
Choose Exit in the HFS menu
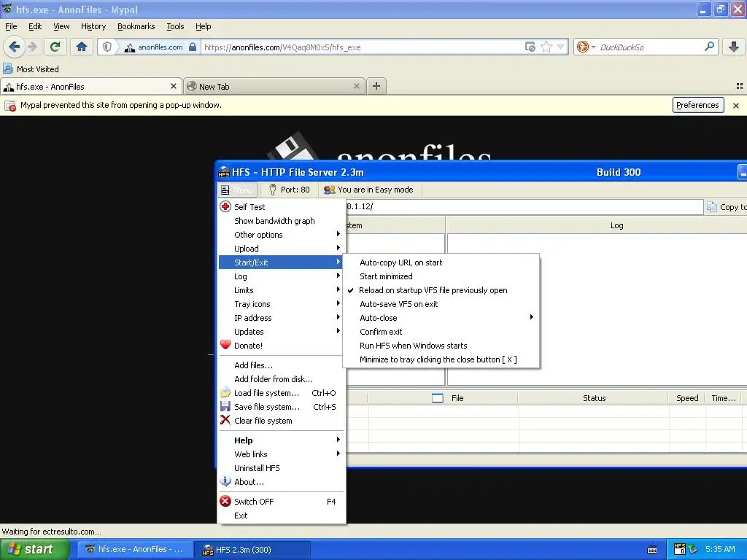pyautogui.click(x=281, y=516)
